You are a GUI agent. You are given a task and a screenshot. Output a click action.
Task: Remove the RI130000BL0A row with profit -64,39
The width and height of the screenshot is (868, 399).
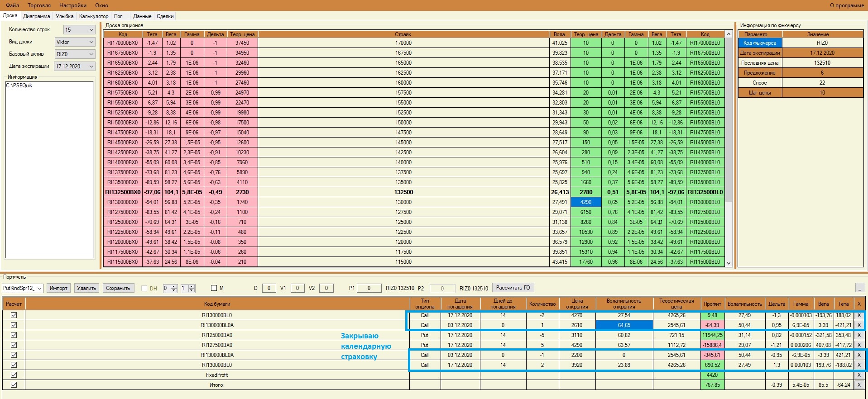859,325
